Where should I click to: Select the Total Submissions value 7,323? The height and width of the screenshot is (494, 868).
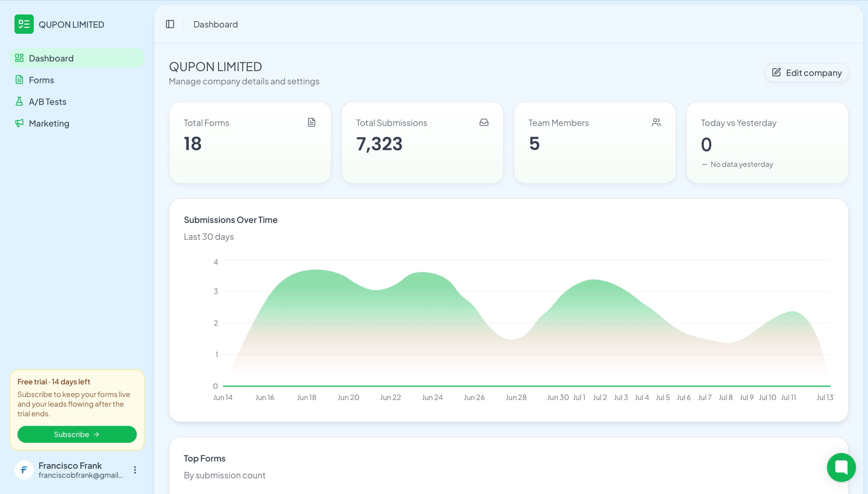(x=379, y=144)
